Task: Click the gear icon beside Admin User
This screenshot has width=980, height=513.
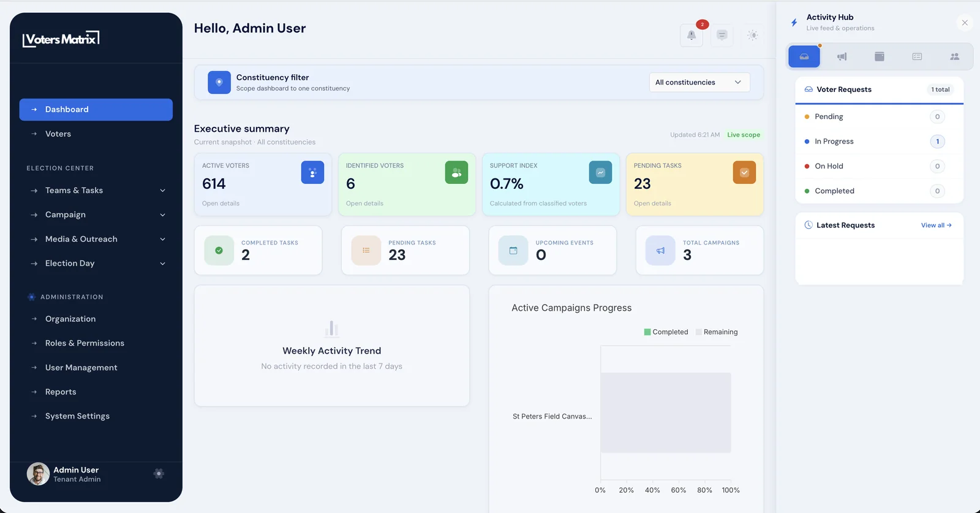Action: click(x=159, y=473)
